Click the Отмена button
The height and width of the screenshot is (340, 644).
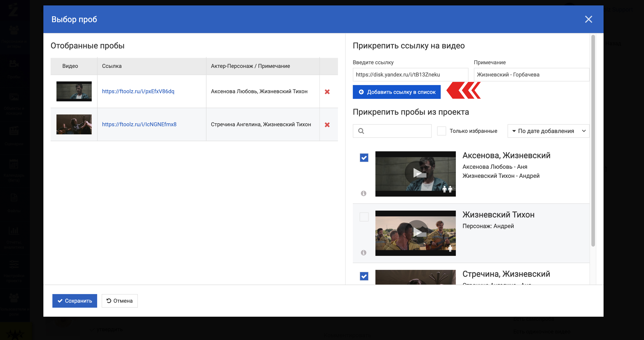119,301
